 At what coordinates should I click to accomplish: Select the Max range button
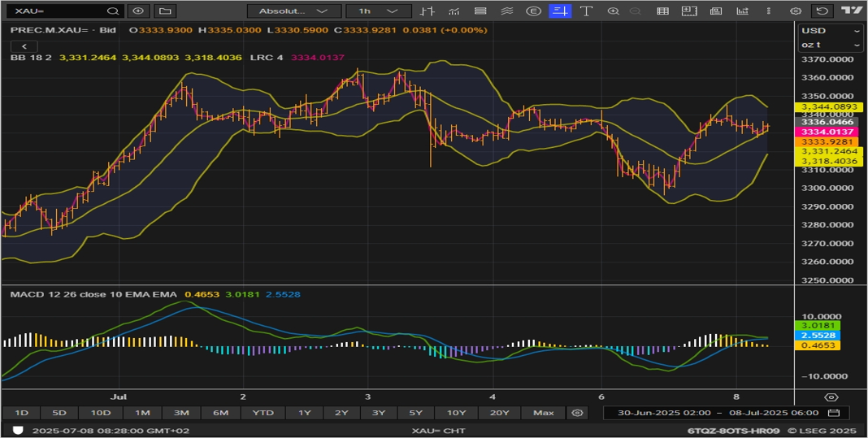(x=544, y=413)
